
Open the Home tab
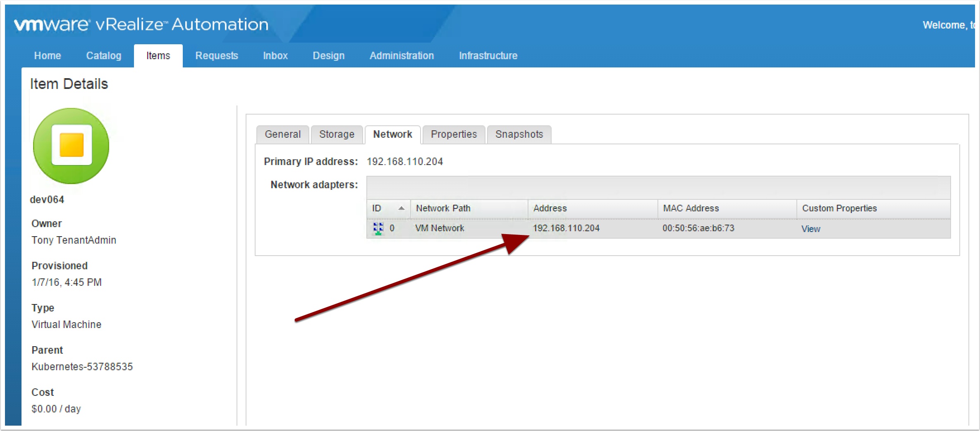[48, 56]
